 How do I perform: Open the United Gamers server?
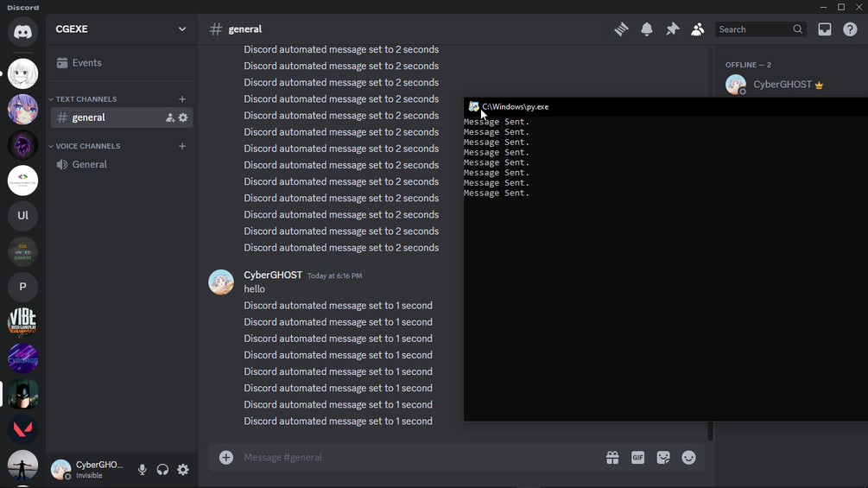click(x=22, y=251)
